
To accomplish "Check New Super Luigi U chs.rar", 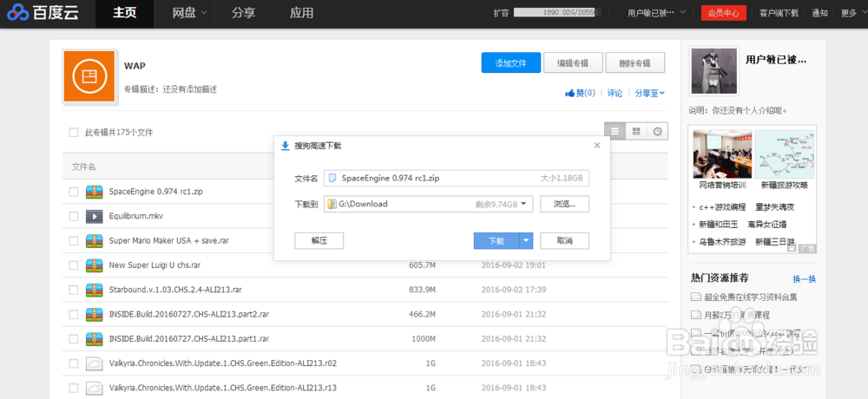I will click(x=73, y=265).
